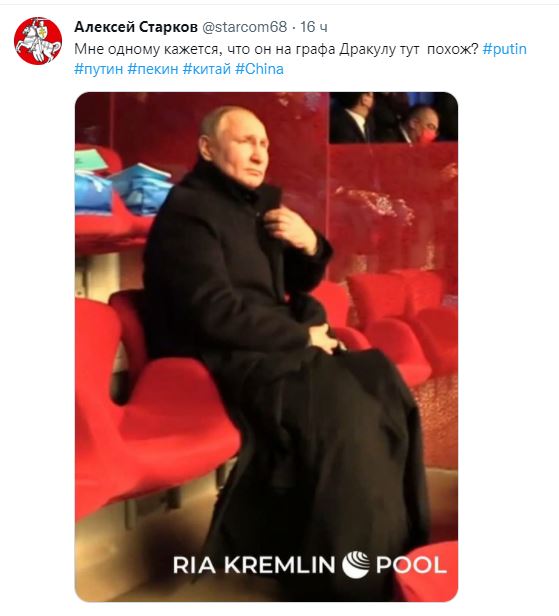Follow the #путин hashtag
Screen dimensions: 559x616
tap(99, 69)
